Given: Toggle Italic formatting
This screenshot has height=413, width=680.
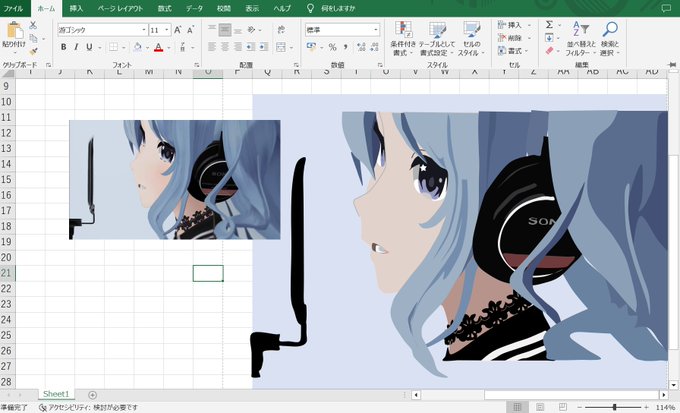Looking at the screenshot, I should pyautogui.click(x=76, y=47).
